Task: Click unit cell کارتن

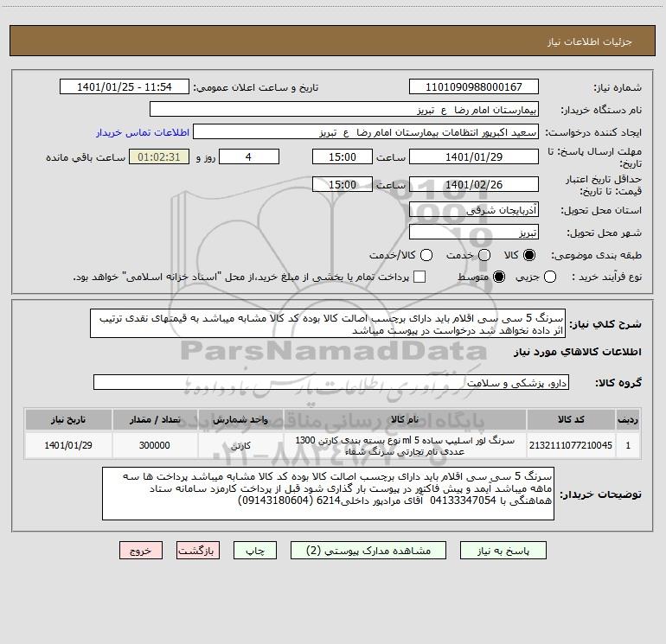Action: (x=240, y=445)
